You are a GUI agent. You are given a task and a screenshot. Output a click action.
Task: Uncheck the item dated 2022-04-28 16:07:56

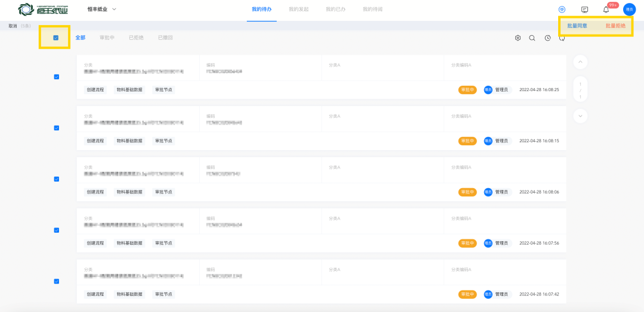coord(57,230)
